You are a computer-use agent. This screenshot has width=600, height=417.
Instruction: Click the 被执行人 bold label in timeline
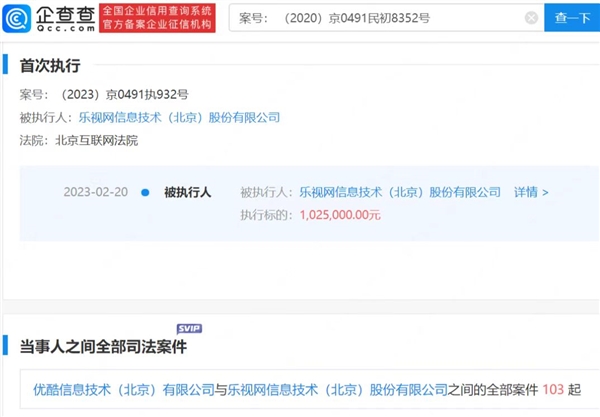(x=188, y=192)
